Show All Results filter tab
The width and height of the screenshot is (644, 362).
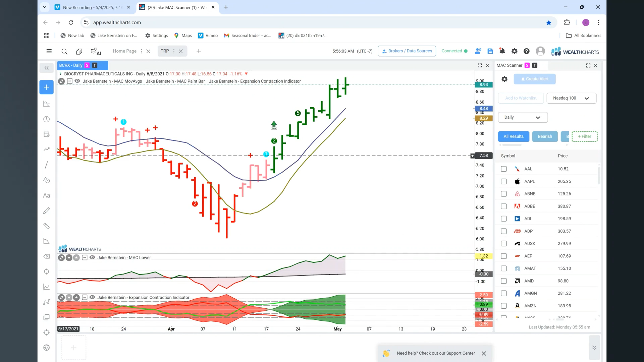pos(514,136)
